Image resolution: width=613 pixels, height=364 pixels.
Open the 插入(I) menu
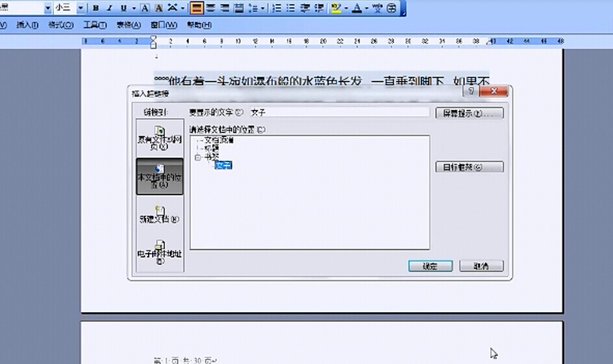pos(27,25)
